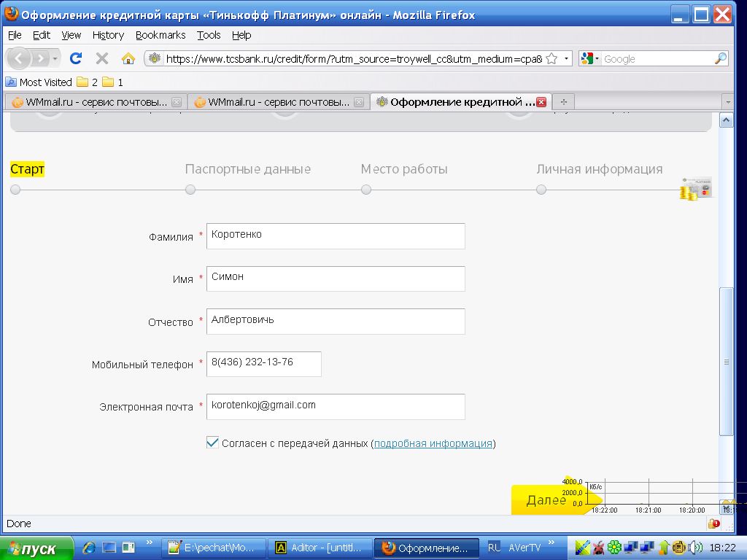Open the address bar URL history dropdown
This screenshot has width=747, height=560.
tap(566, 58)
